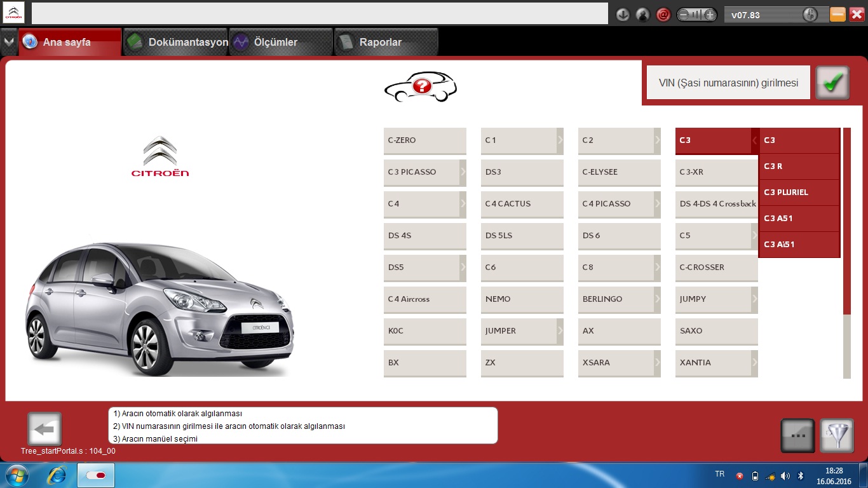Confirm VIN entry with green checkmark
This screenshot has height=488, width=868.
tap(832, 83)
